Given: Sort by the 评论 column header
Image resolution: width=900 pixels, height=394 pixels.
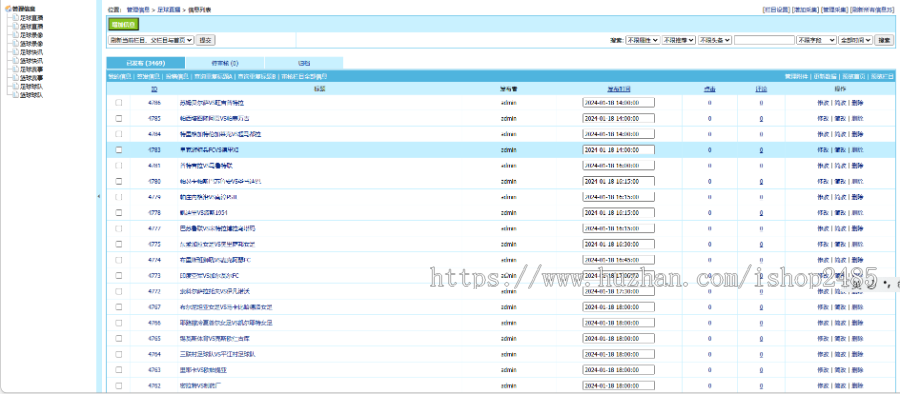Looking at the screenshot, I should point(761,89).
